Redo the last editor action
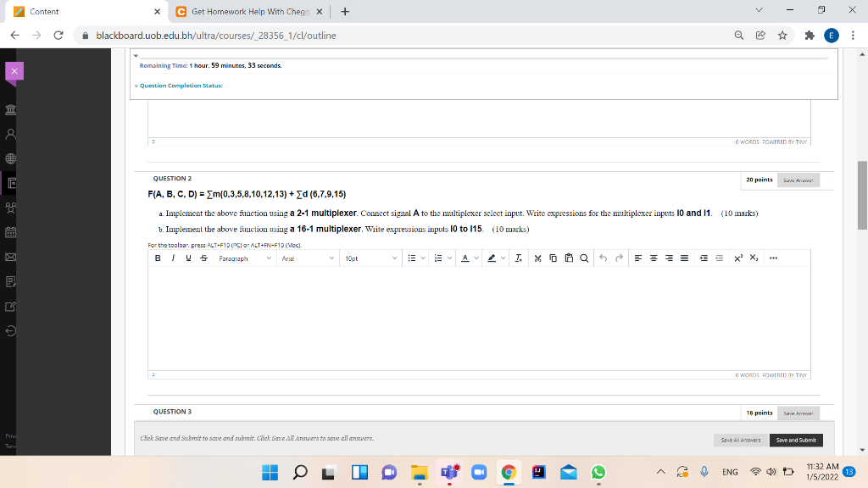This screenshot has height=488, width=868. pyautogui.click(x=619, y=258)
